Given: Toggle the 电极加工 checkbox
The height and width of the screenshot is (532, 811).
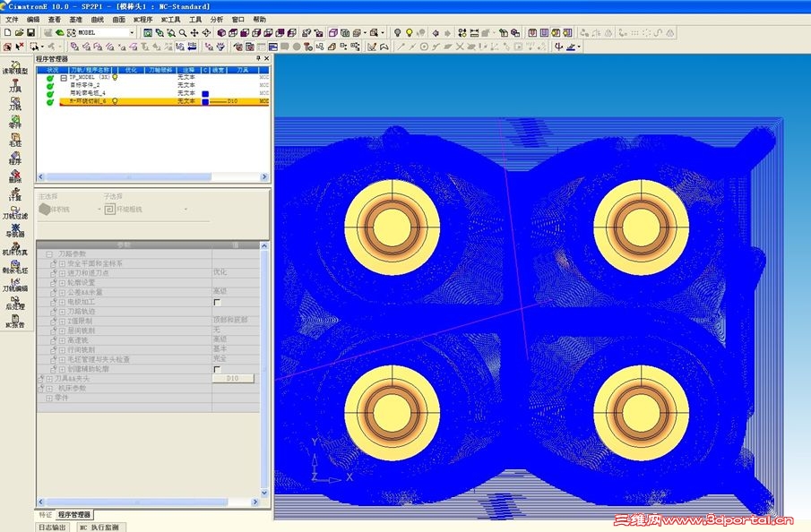Looking at the screenshot, I should pos(217,302).
